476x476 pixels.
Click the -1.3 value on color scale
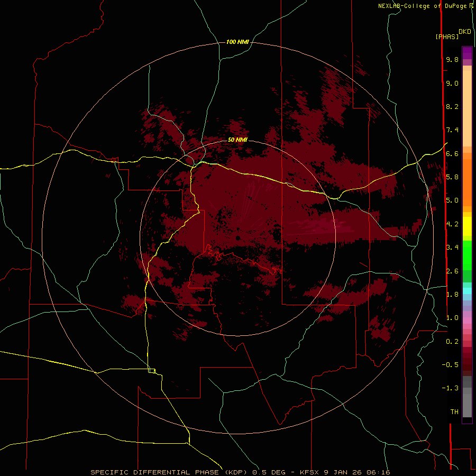pyautogui.click(x=450, y=388)
